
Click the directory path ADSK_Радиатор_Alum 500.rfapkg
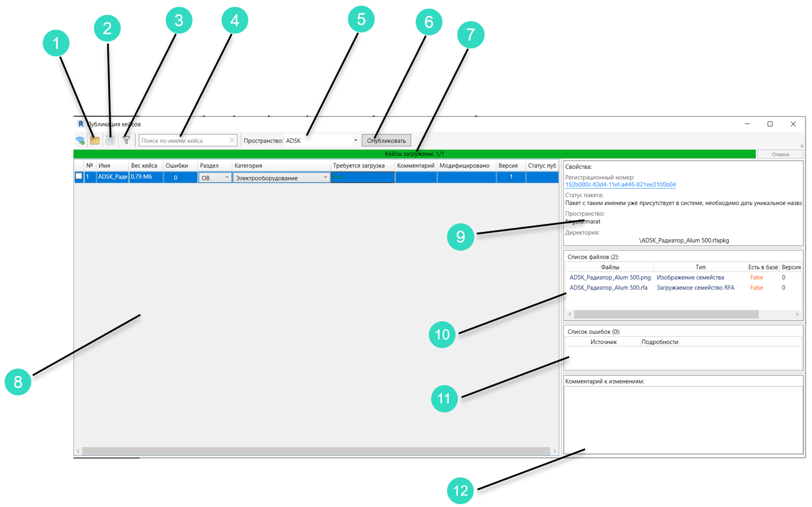pyautogui.click(x=684, y=240)
